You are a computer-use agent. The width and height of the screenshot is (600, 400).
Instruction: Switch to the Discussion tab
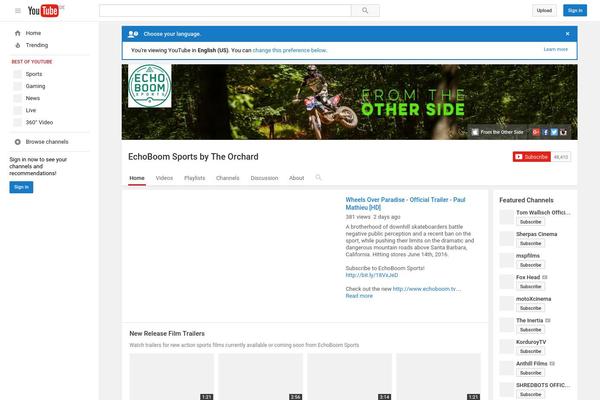coord(264,178)
